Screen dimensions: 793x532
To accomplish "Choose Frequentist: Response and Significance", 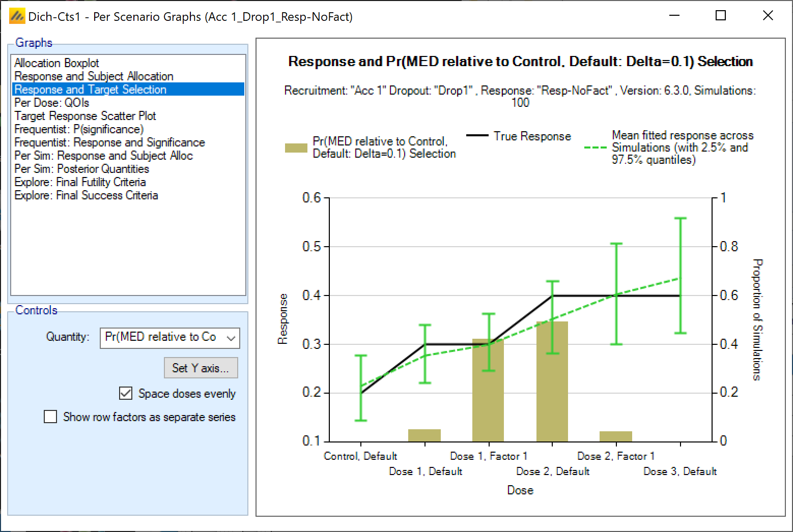I will [x=109, y=142].
